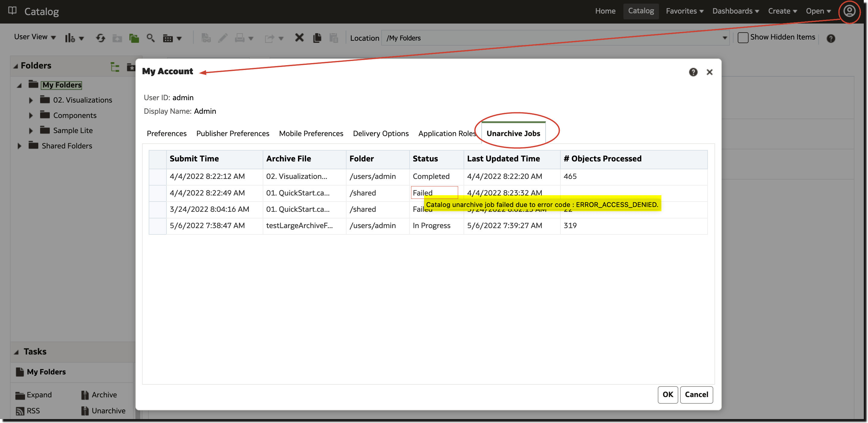Screen dimensions: 868x423
Task: Expand the Components folder
Action: click(x=31, y=116)
